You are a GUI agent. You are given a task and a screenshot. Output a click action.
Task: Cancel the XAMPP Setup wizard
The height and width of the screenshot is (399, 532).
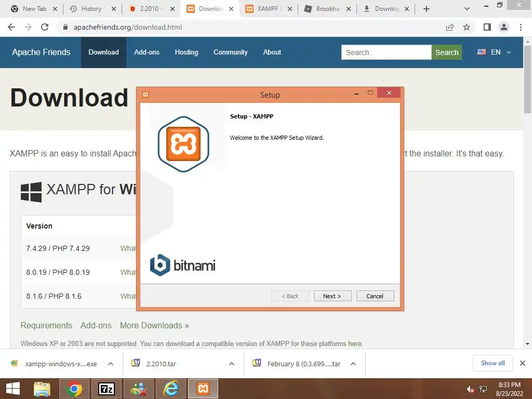[375, 296]
